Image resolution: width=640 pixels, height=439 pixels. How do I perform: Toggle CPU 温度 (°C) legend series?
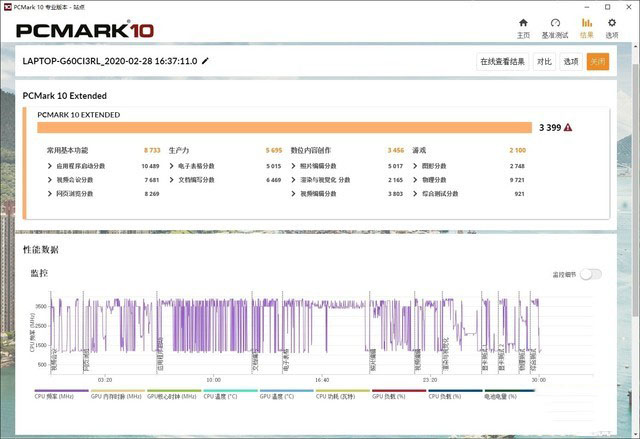click(230, 394)
